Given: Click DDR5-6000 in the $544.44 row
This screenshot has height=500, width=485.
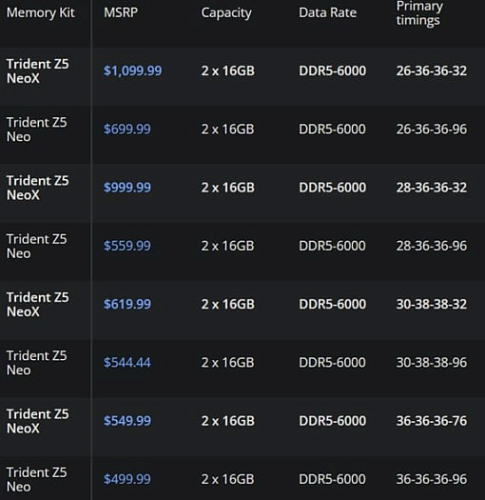Looking at the screenshot, I should (x=332, y=362).
